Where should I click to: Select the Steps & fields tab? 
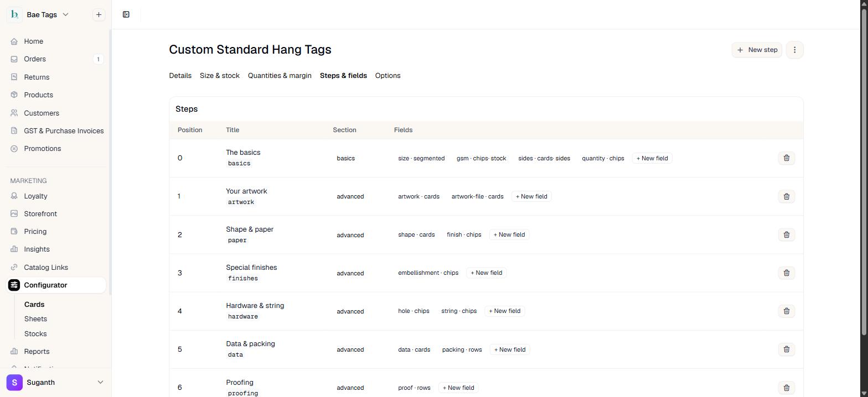[x=343, y=76]
